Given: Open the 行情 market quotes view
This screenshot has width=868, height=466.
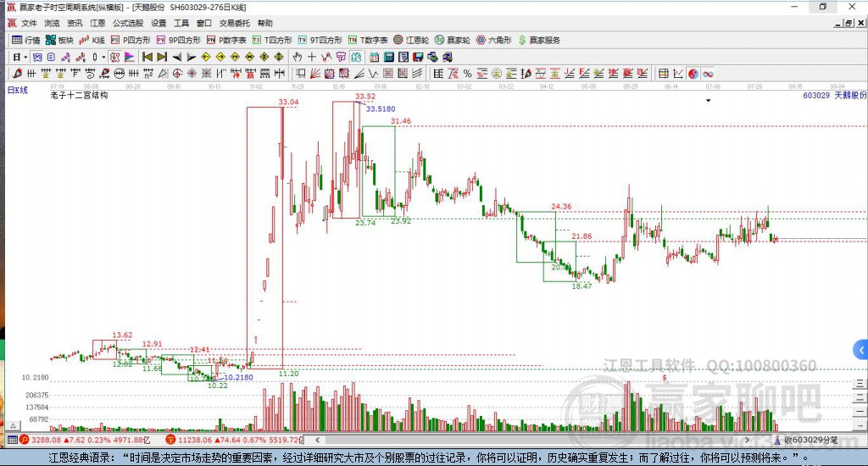Looking at the screenshot, I should click(x=26, y=40).
